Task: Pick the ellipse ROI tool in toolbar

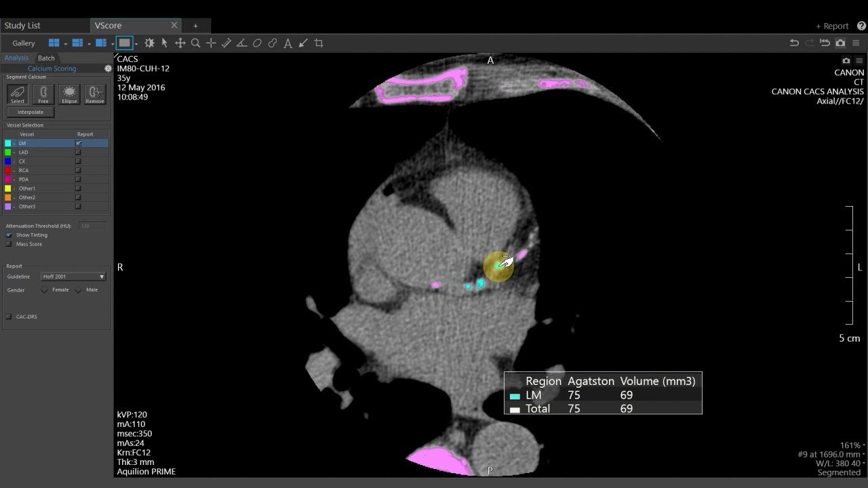Action: pos(257,43)
